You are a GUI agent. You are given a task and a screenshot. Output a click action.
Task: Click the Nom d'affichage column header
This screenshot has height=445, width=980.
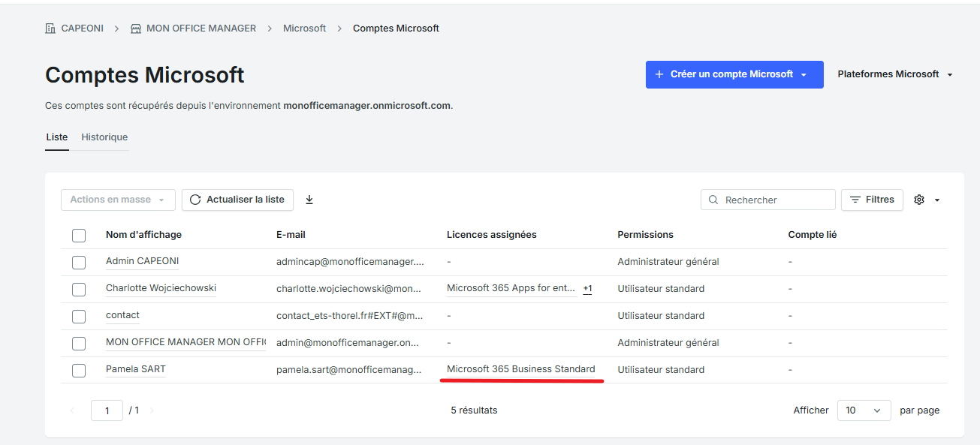[x=143, y=235]
